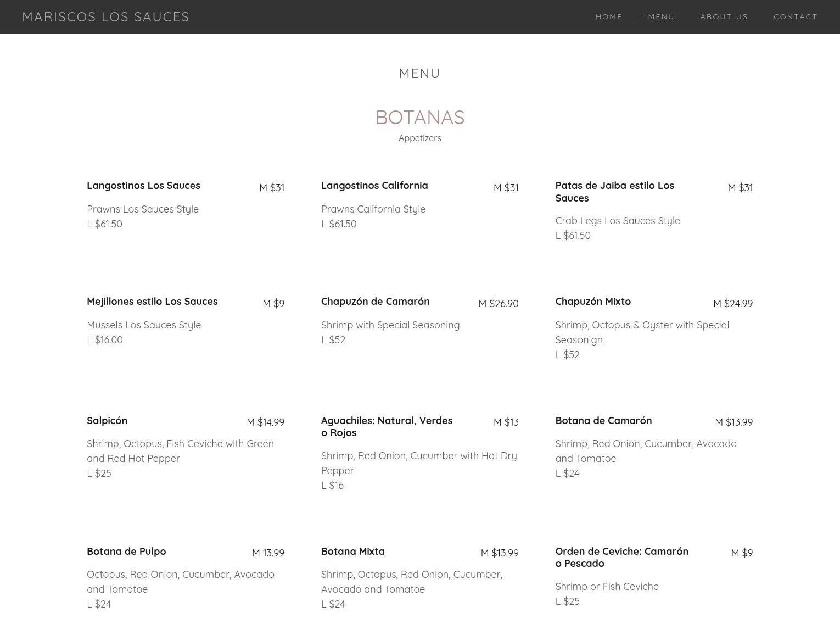The width and height of the screenshot is (840, 635).
Task: Open the Home page link
Action: (609, 17)
